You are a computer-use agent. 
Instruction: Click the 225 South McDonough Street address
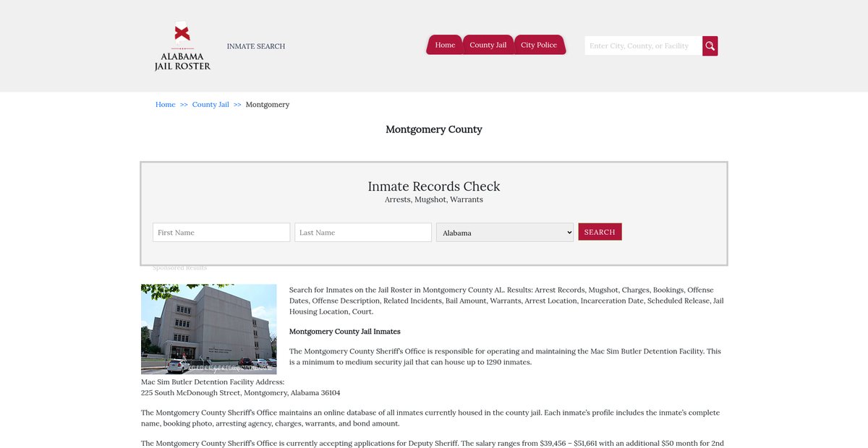(240, 393)
